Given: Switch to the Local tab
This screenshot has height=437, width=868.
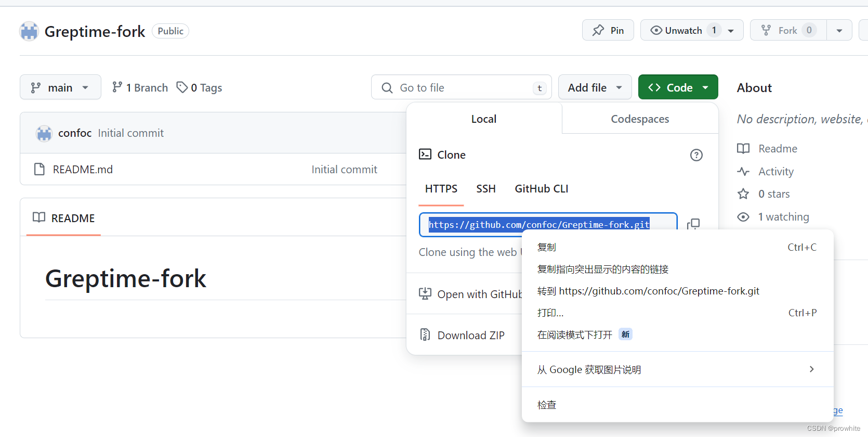Looking at the screenshot, I should point(484,119).
